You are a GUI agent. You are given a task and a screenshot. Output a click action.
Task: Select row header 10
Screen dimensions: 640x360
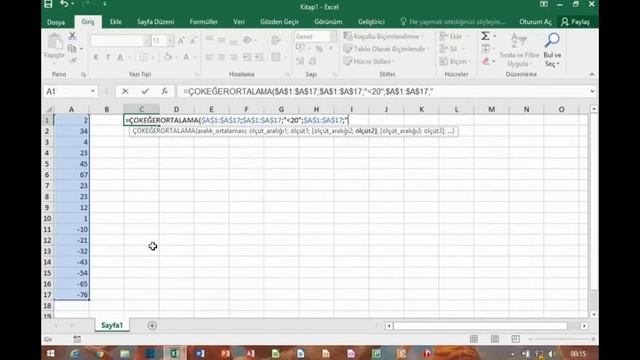[47, 218]
